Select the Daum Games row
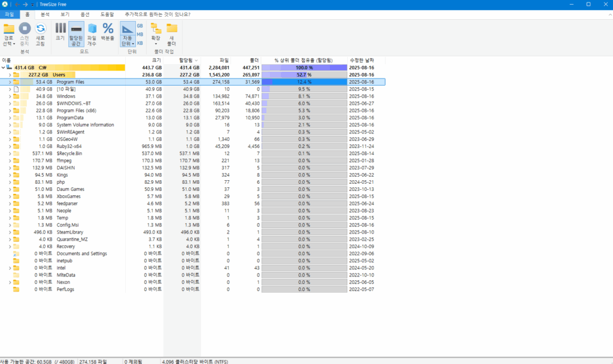Viewport: 613px width, 364px height. click(x=193, y=189)
